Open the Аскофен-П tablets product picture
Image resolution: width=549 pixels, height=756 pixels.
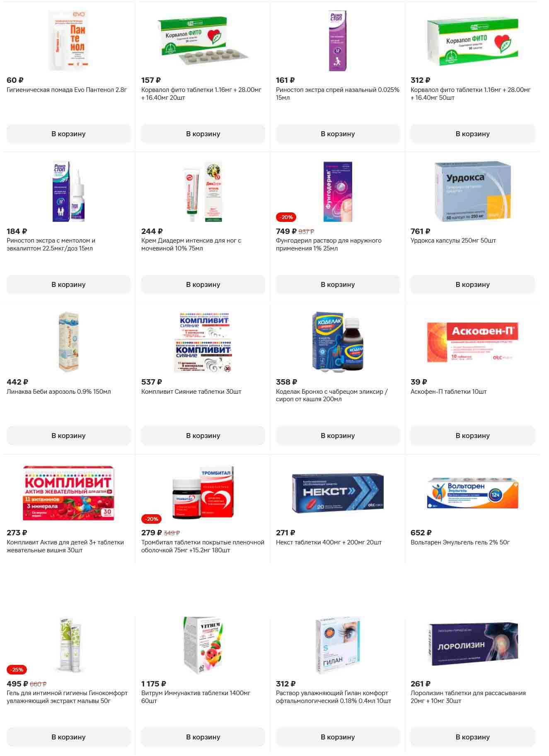tap(473, 342)
